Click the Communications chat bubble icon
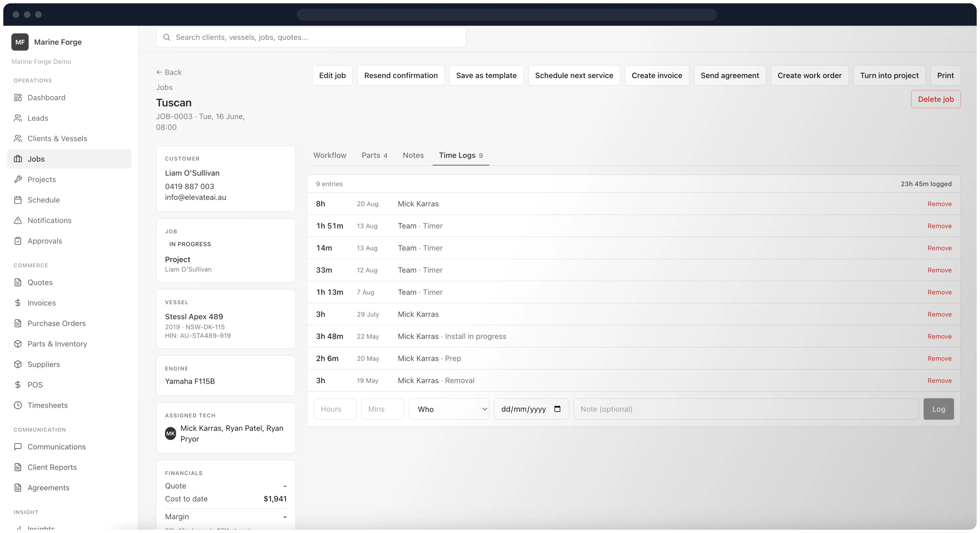 (18, 447)
